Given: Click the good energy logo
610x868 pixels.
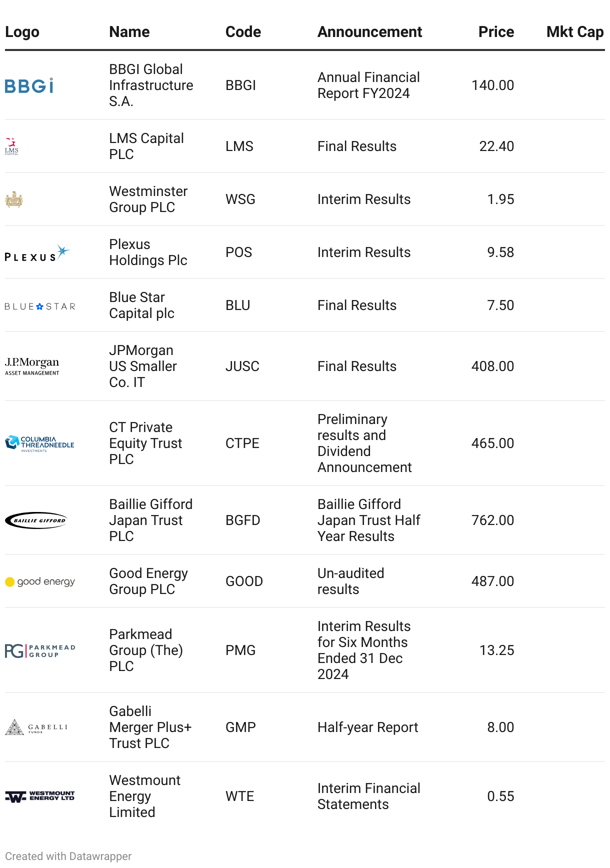Looking at the screenshot, I should pyautogui.click(x=40, y=581).
